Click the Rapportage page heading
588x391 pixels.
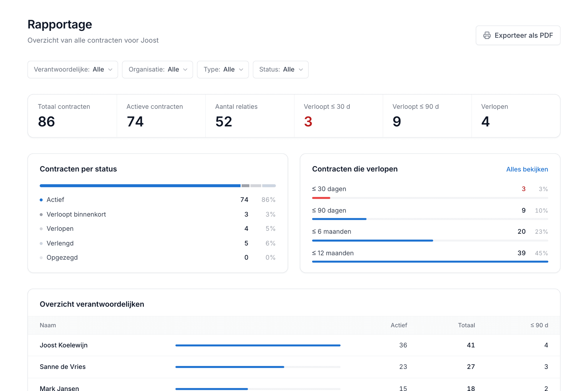(60, 24)
